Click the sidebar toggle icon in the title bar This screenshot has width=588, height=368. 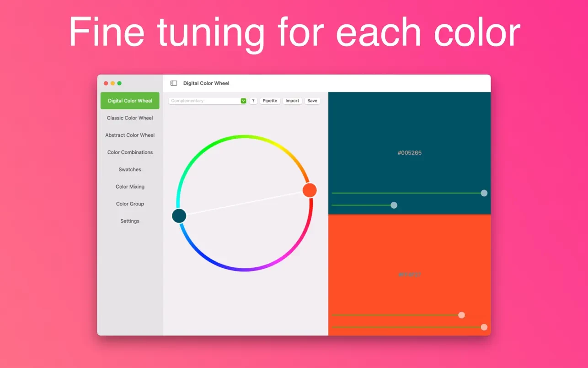[x=173, y=83]
